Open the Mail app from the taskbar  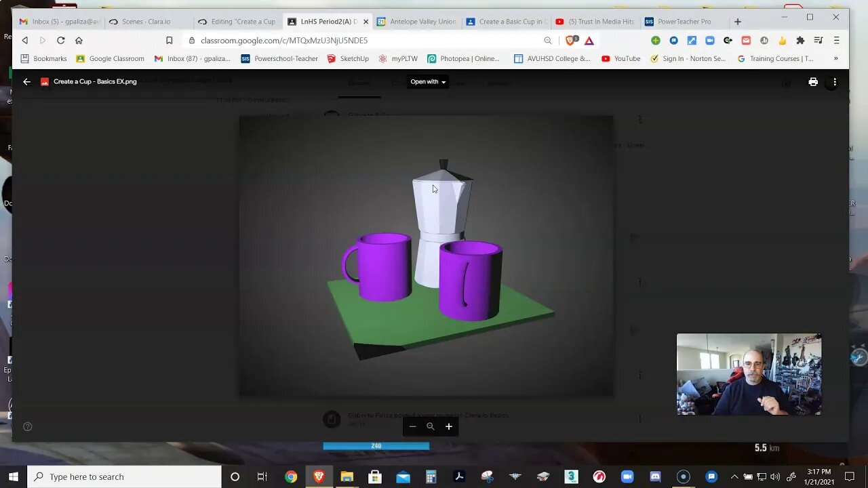(403, 476)
